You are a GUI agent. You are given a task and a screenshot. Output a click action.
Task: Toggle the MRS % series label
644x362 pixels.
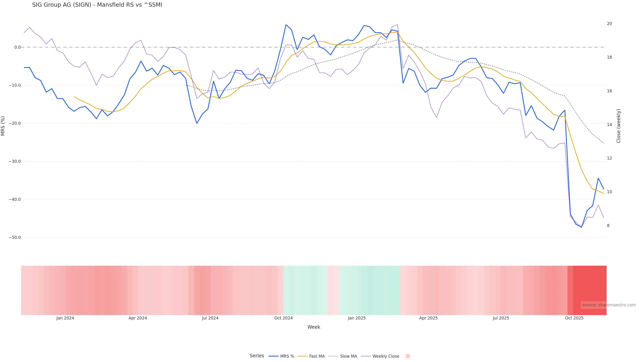tap(287, 356)
